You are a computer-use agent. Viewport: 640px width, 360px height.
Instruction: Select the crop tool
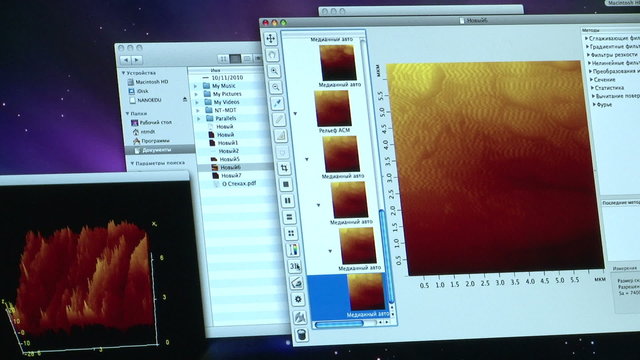tap(284, 168)
